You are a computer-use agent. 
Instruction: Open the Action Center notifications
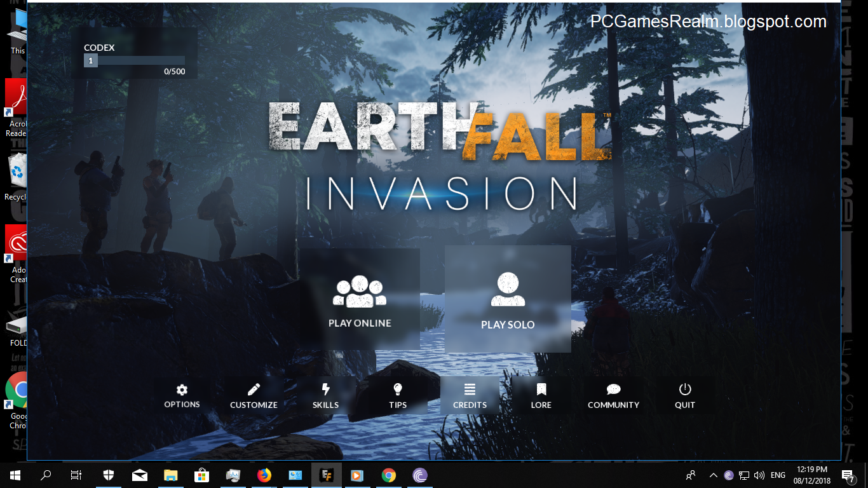848,475
